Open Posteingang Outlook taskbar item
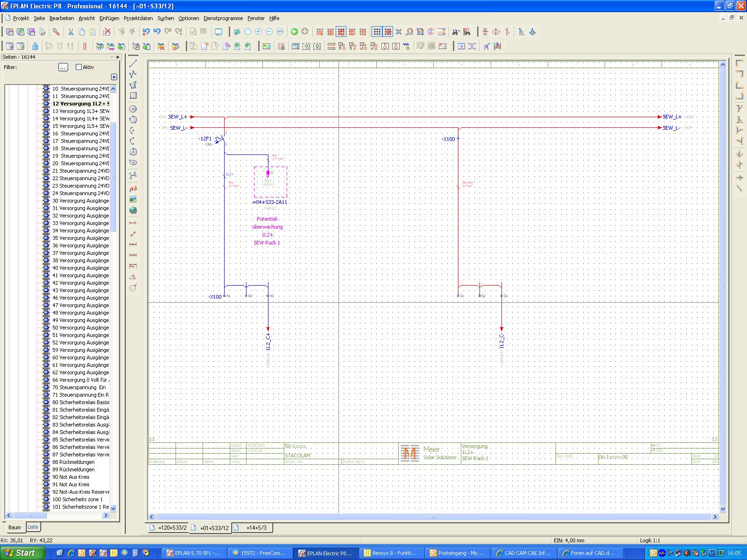Image resolution: width=747 pixels, height=560 pixels. [459, 553]
